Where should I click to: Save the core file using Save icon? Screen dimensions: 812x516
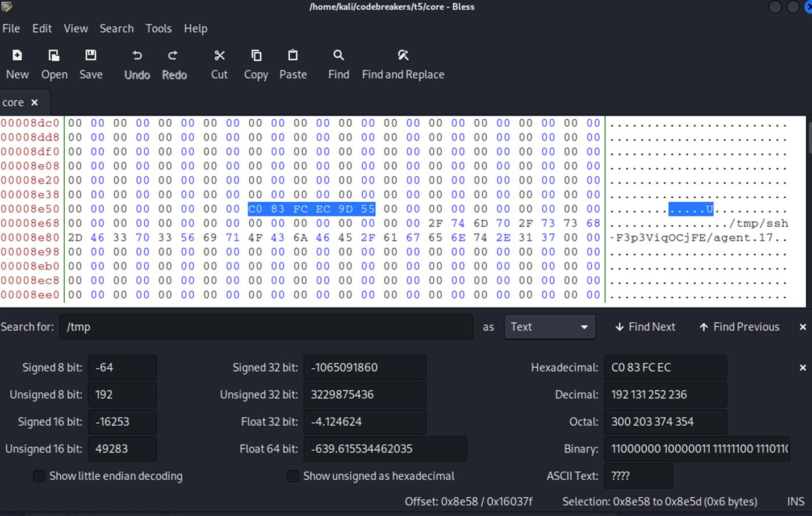(91, 56)
